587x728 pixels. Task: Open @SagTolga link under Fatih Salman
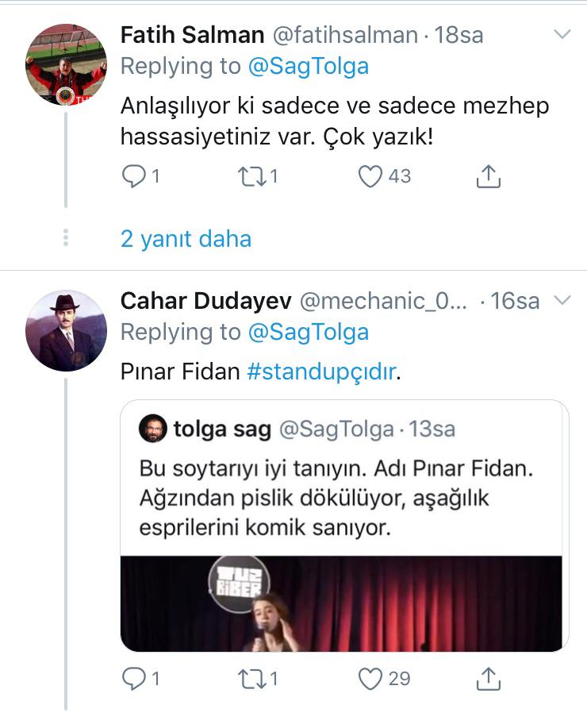click(309, 67)
